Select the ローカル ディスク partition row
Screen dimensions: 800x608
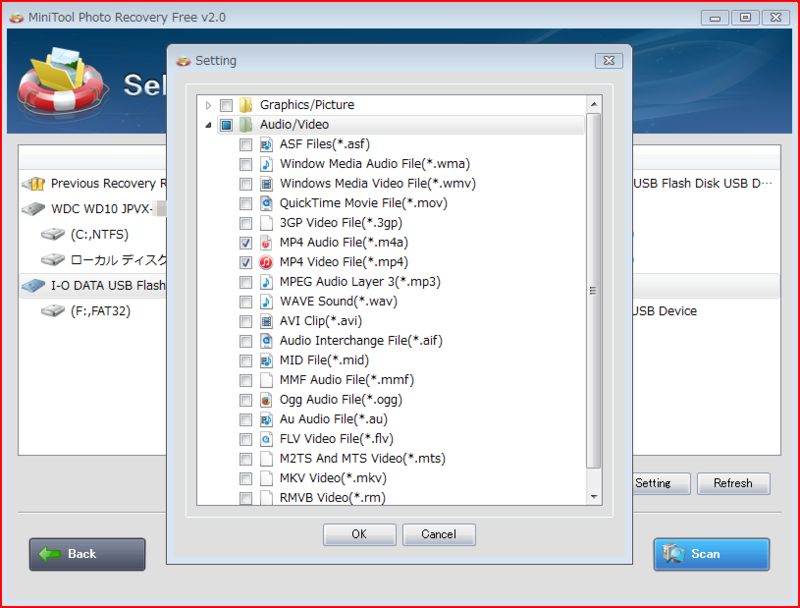(93, 260)
